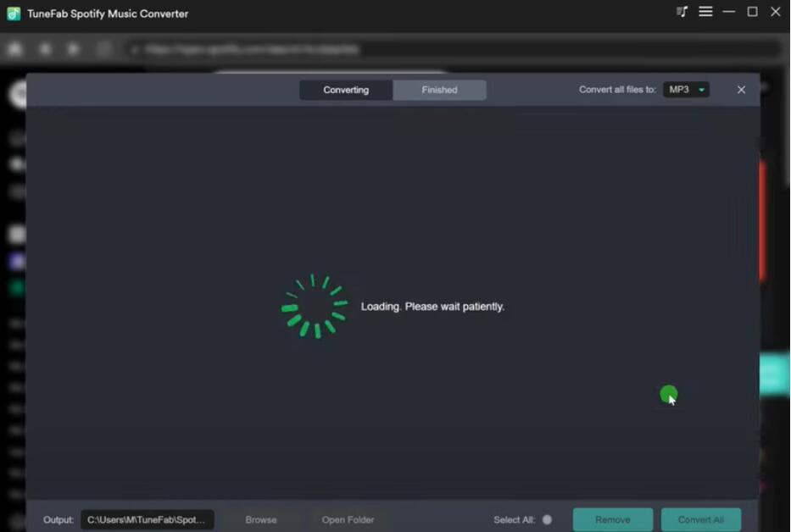Switch to the Converting tab
The width and height of the screenshot is (791, 532).
(346, 90)
